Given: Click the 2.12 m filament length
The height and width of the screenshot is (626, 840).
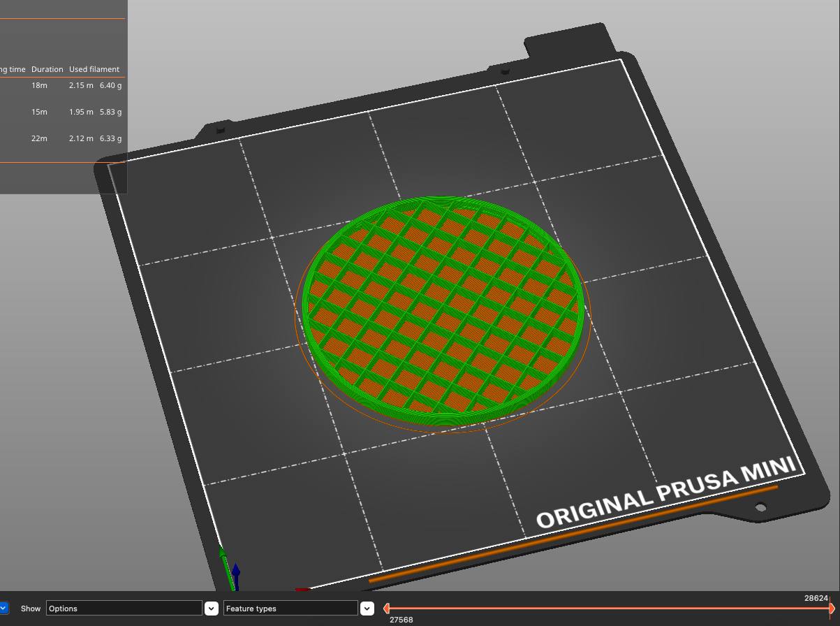Looking at the screenshot, I should pyautogui.click(x=81, y=138).
